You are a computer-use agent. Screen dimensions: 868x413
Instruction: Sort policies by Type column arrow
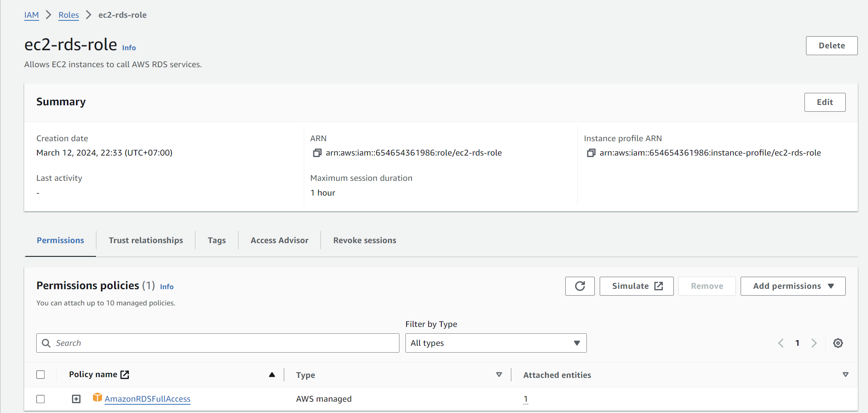(499, 375)
